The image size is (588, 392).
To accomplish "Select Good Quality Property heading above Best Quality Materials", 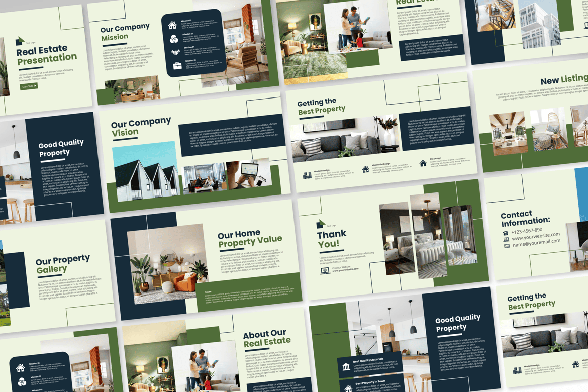I will pyautogui.click(x=457, y=323).
